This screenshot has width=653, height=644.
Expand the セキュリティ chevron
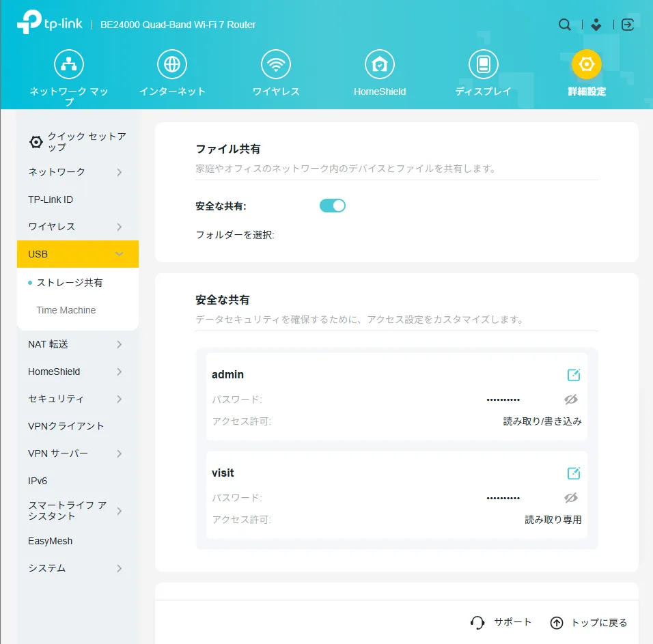coord(120,400)
